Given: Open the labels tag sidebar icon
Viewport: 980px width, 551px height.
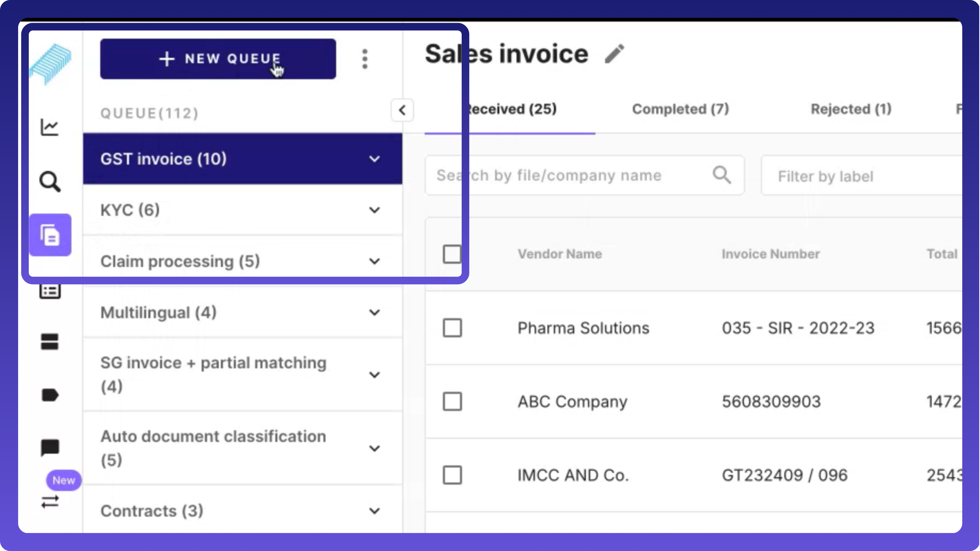Looking at the screenshot, I should 50,395.
